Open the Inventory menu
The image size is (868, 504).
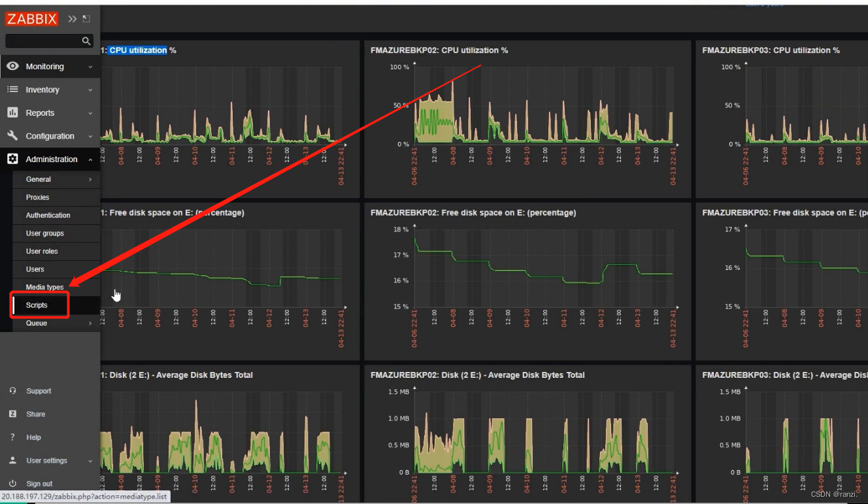50,90
